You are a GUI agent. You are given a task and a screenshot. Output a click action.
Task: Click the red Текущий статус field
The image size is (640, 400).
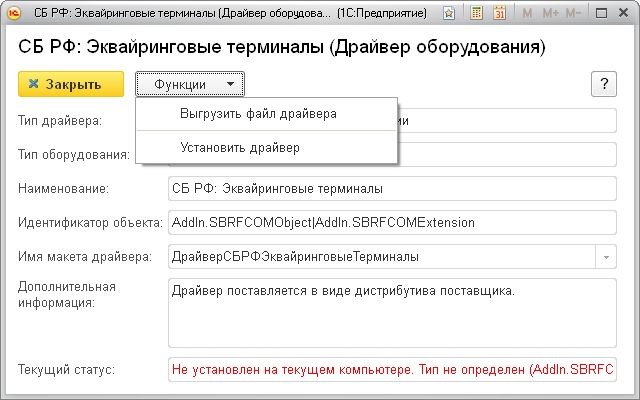[x=390, y=370]
